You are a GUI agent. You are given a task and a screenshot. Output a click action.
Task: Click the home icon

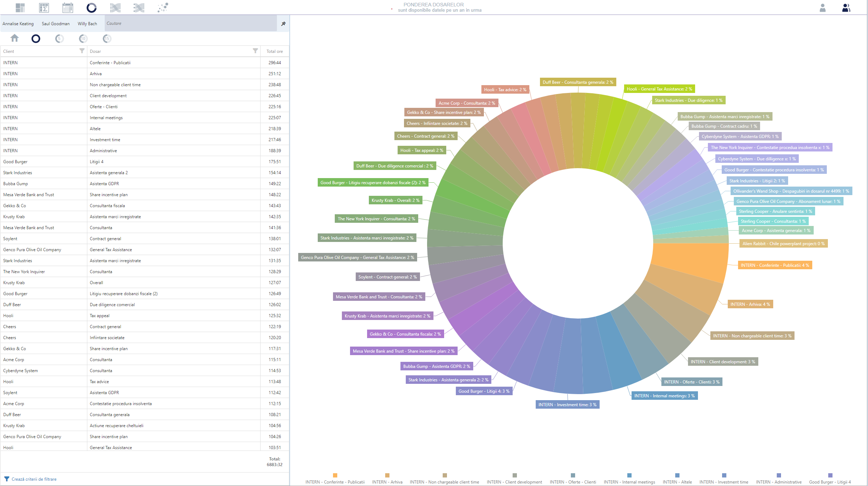[15, 38]
